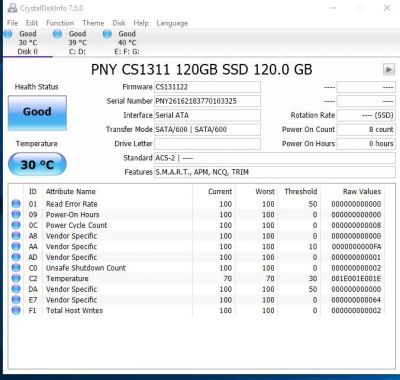Click the Rotation Rate value ---- (SSD)

point(366,115)
